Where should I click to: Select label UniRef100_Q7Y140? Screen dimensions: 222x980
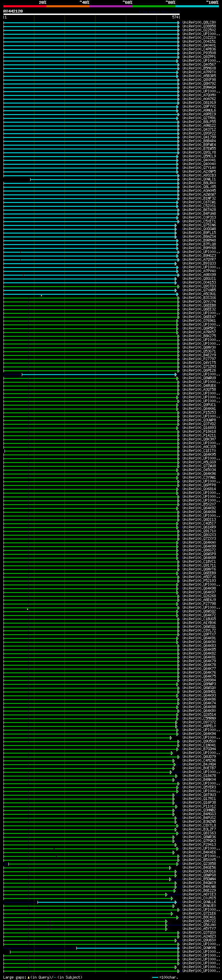click(x=199, y=168)
